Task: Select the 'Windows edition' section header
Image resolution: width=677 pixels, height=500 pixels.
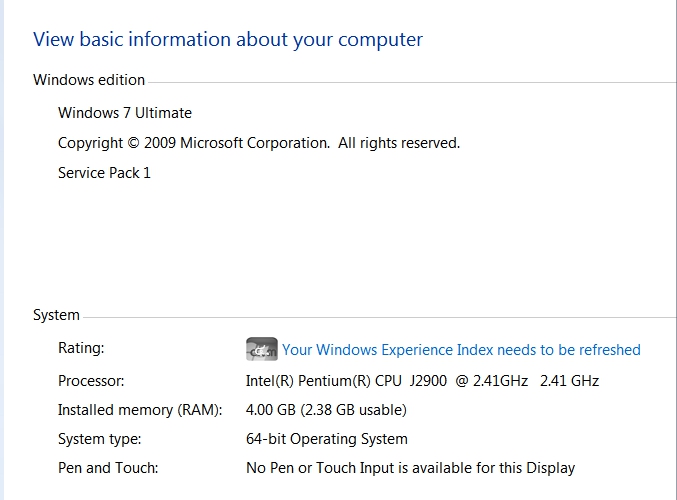Action: pyautogui.click(x=89, y=80)
